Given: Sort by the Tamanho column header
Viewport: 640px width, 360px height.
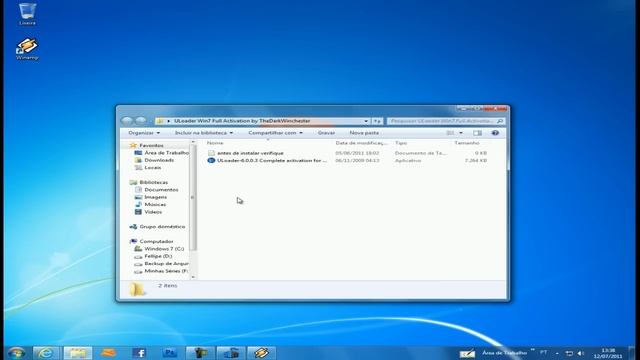Looking at the screenshot, I should [x=467, y=143].
